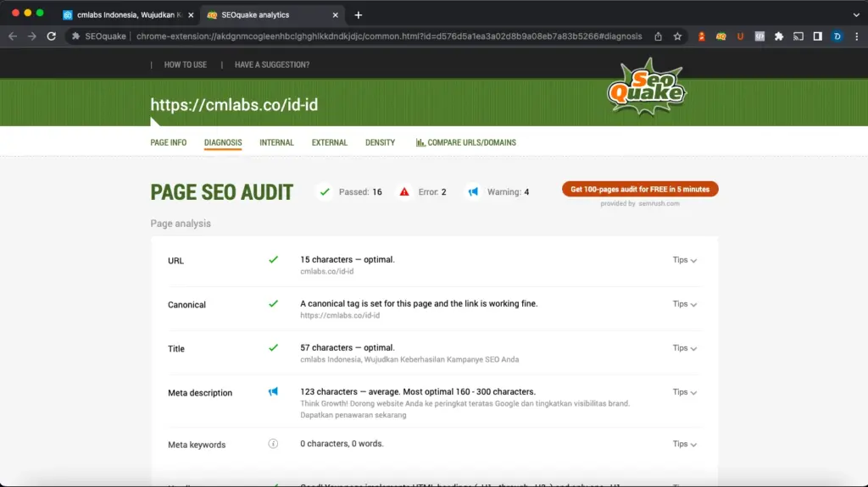Open the tab search dropdown chevron
Viewport: 868px width, 487px height.
coord(856,15)
